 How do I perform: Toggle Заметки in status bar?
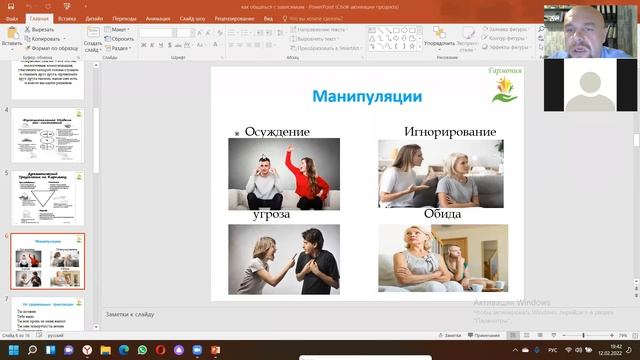pyautogui.click(x=449, y=336)
